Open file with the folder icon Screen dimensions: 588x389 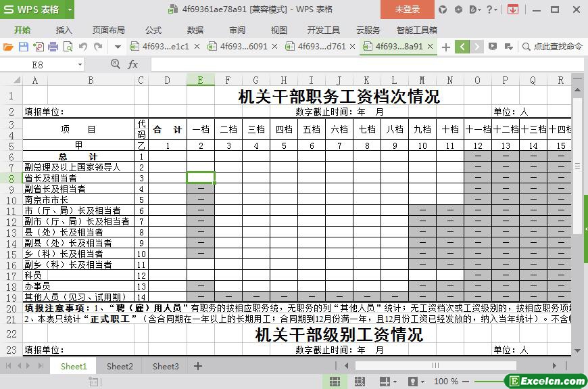(8, 47)
